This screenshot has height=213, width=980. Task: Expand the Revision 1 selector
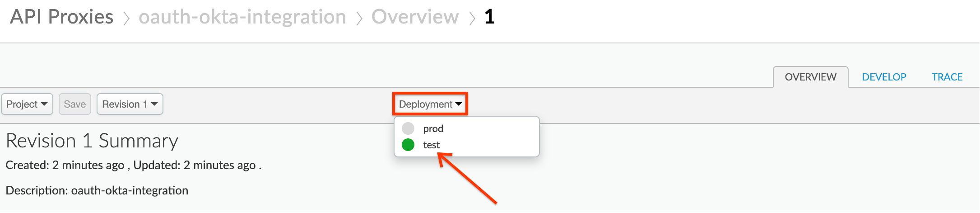pos(130,104)
